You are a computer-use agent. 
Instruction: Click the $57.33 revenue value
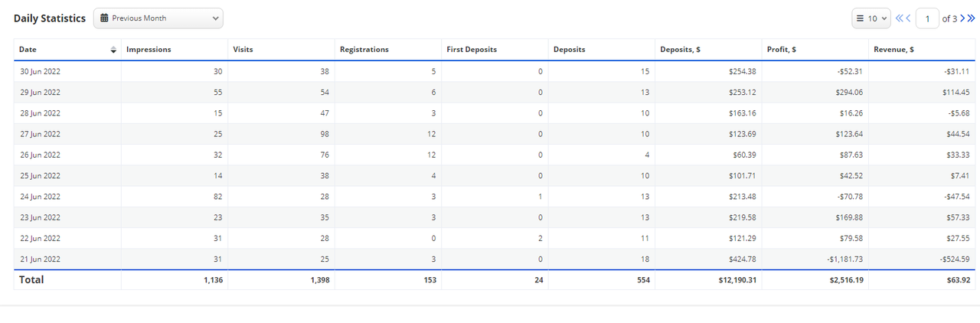(x=959, y=217)
